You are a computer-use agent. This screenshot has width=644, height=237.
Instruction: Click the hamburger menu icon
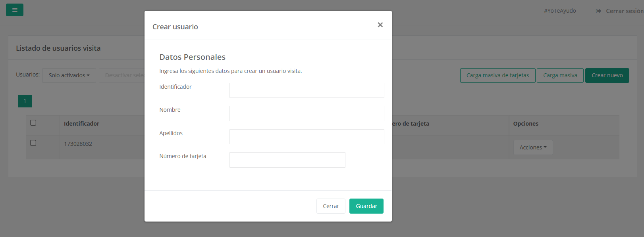tap(15, 10)
